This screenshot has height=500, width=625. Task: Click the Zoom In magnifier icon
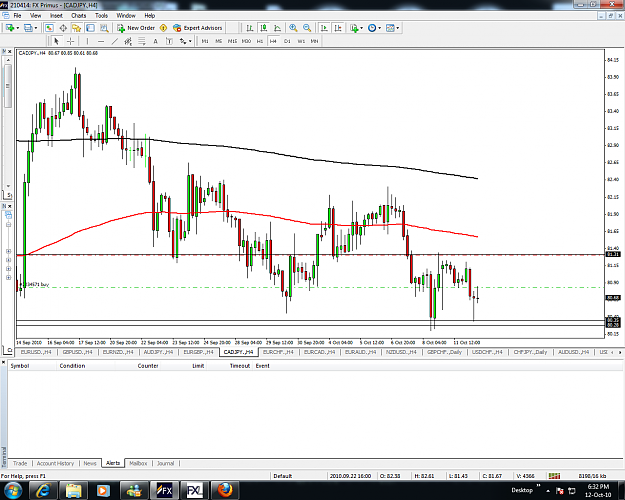[293, 28]
